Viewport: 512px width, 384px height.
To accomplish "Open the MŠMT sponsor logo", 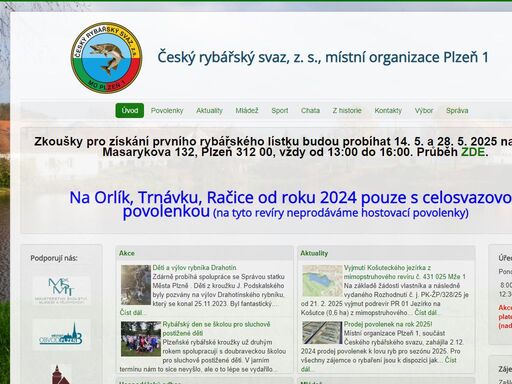I will pyautogui.click(x=62, y=290).
